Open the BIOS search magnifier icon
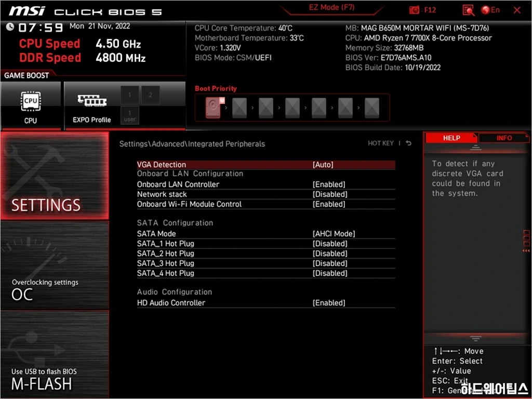This screenshot has height=399, width=532. pos(468,10)
